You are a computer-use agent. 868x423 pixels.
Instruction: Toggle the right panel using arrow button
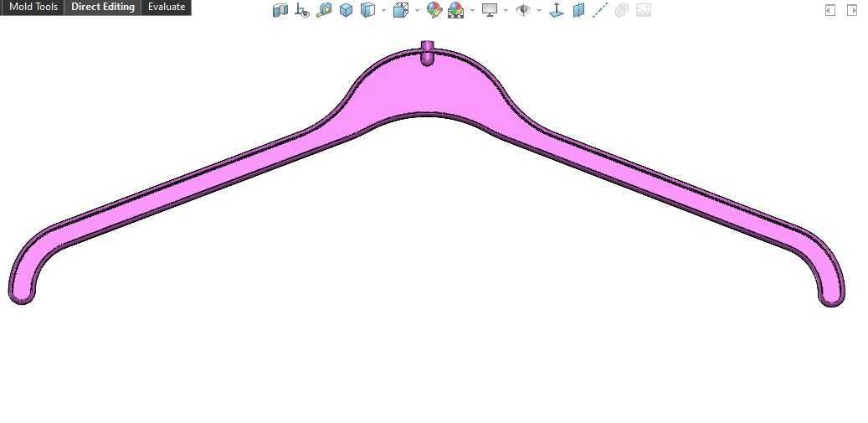click(x=852, y=10)
